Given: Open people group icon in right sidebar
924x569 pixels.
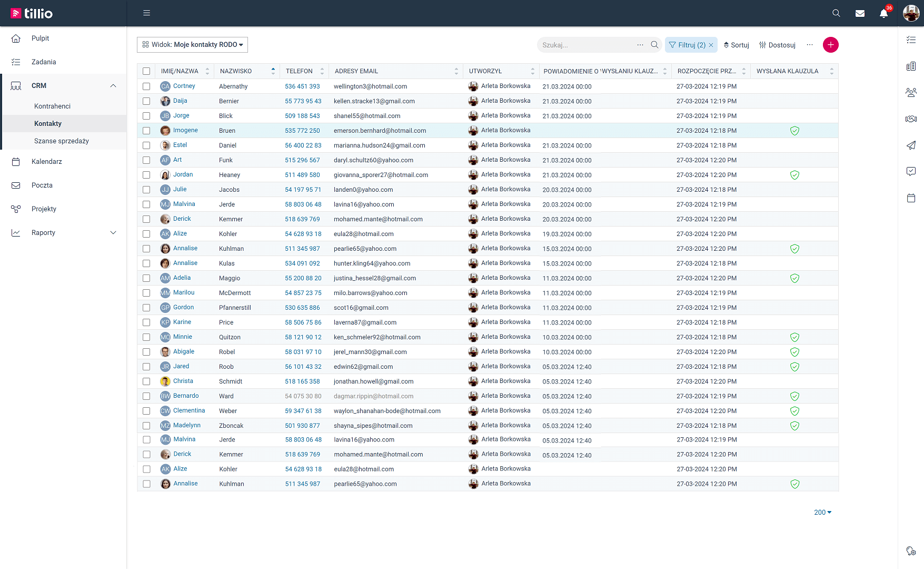Looking at the screenshot, I should 911,92.
